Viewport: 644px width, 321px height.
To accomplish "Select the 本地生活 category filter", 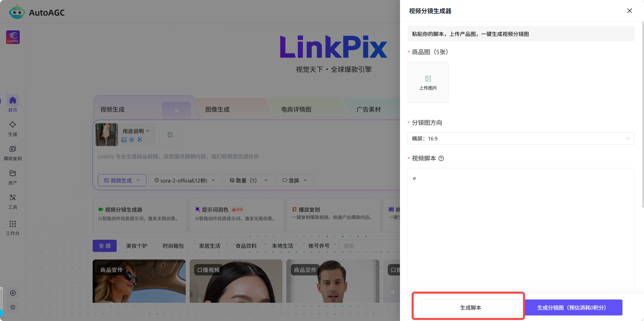I will tap(283, 246).
